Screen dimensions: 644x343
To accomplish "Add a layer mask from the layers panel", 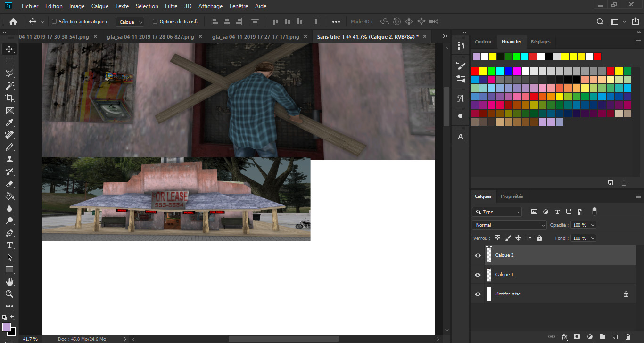I will click(577, 337).
